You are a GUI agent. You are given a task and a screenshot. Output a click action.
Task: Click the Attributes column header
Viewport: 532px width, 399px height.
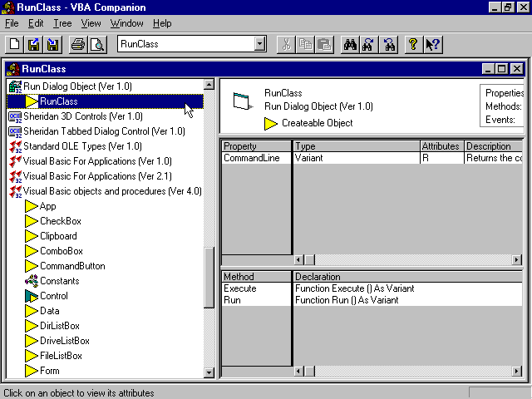441,146
